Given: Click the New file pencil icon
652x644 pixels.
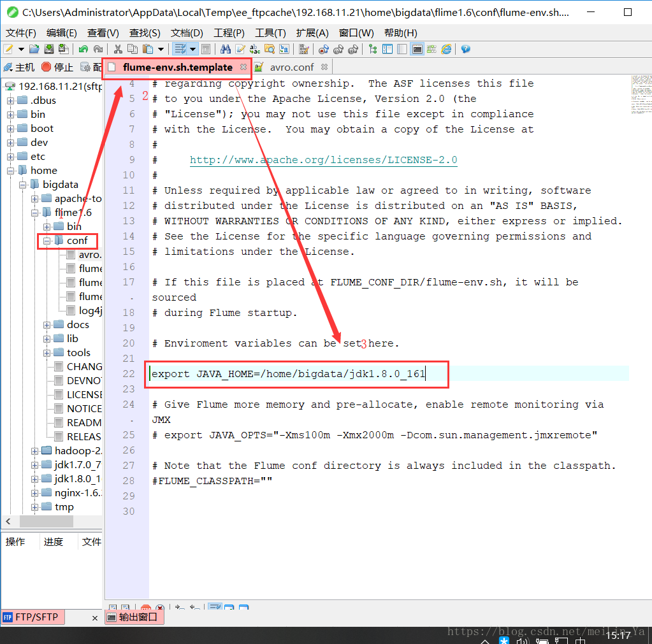Looking at the screenshot, I should point(8,50).
